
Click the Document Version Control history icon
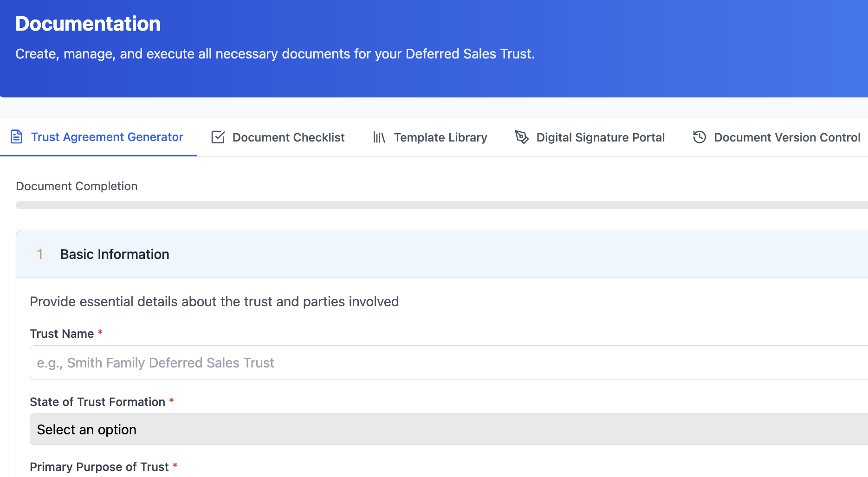point(699,137)
